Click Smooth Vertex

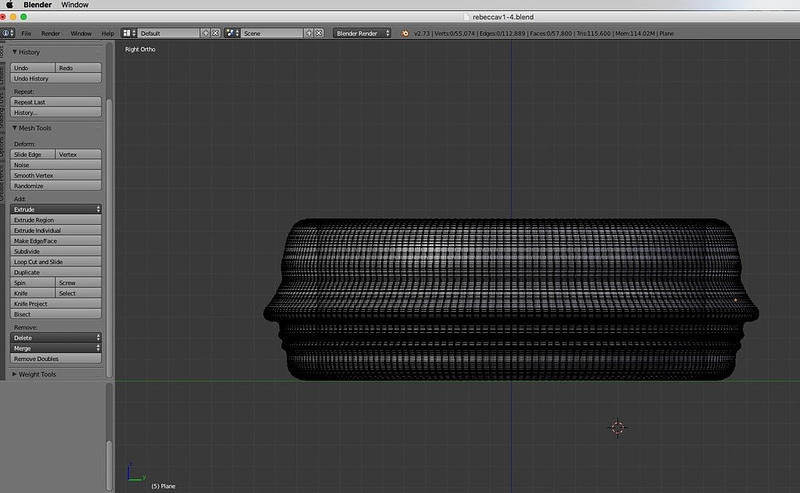pyautogui.click(x=56, y=175)
